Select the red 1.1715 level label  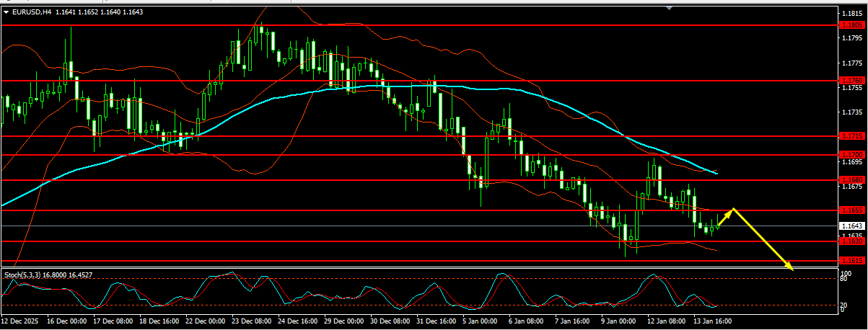tap(853, 135)
